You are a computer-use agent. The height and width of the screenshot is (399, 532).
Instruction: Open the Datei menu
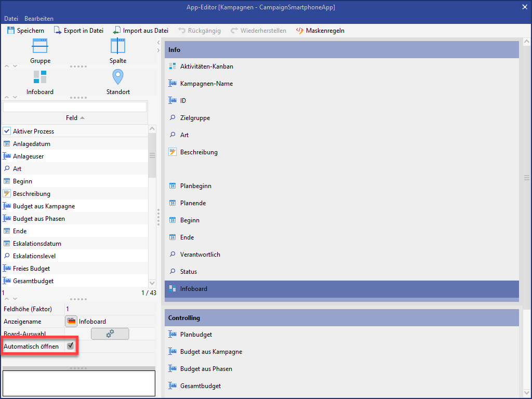tap(11, 19)
